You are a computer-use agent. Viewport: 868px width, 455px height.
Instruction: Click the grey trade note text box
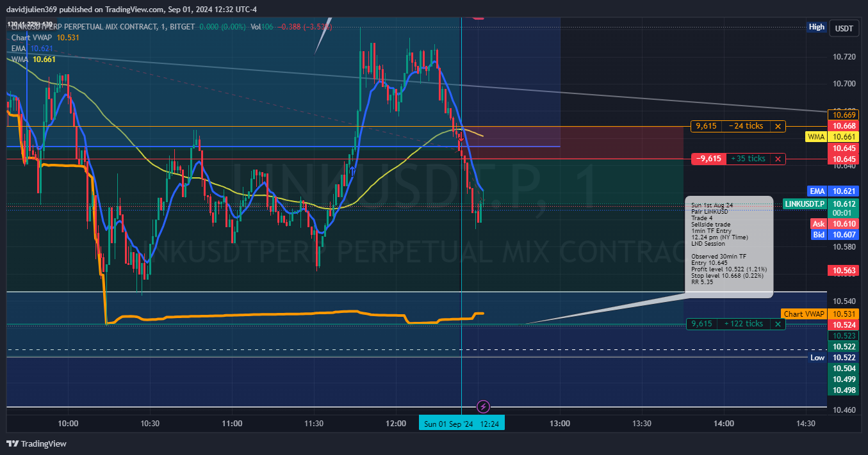tap(729, 246)
